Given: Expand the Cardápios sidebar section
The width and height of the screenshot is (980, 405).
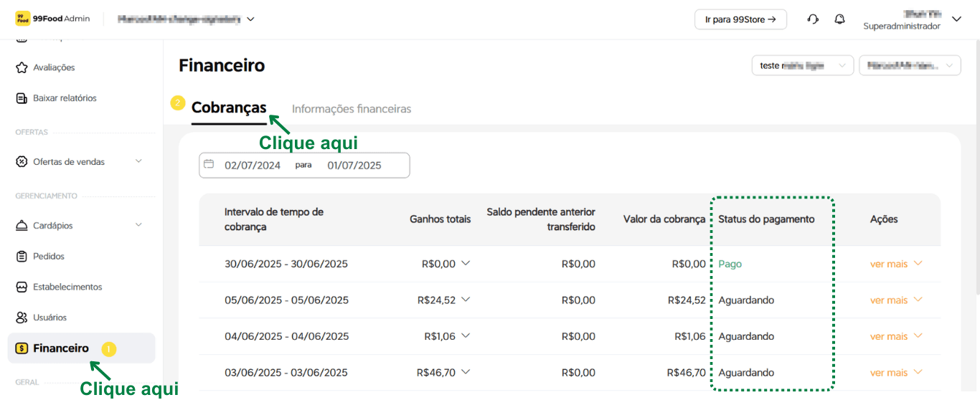Looking at the screenshot, I should pyautogui.click(x=138, y=225).
